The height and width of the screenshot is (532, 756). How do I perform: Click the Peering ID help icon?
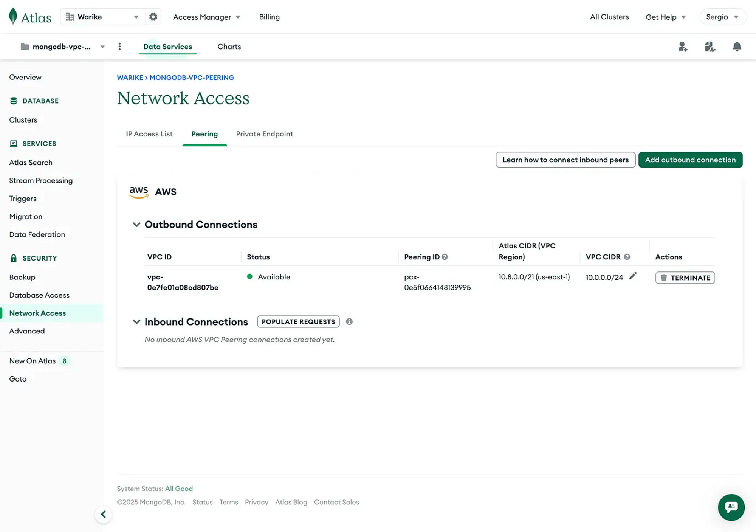tap(445, 257)
